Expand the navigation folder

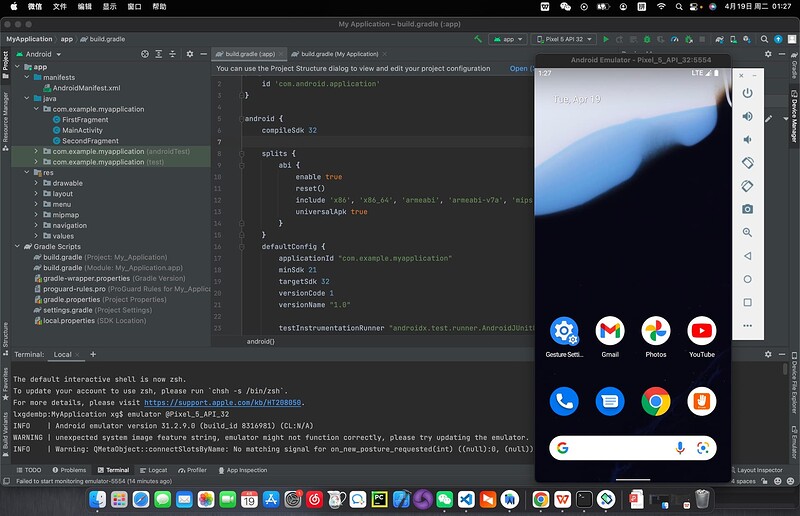[x=36, y=225]
